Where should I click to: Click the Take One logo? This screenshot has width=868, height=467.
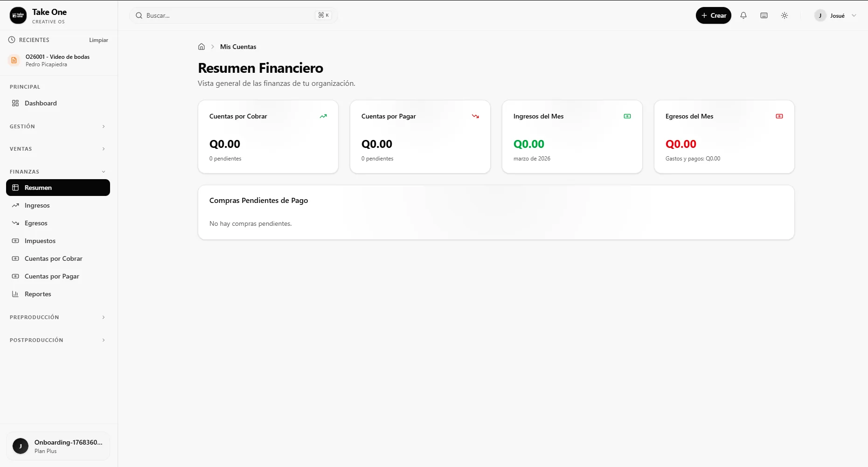click(18, 15)
